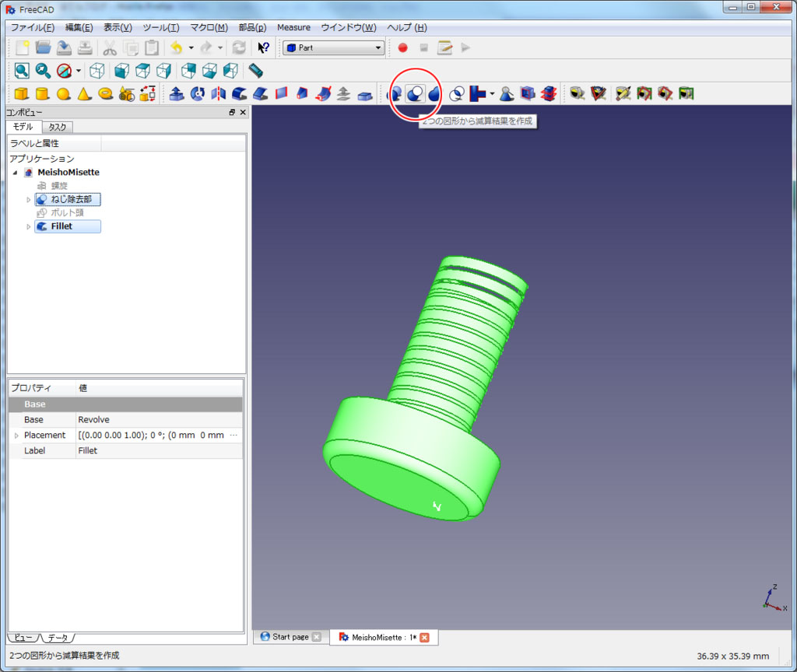Fit selection in view
Viewport: 797px width, 672px height.
[x=44, y=71]
